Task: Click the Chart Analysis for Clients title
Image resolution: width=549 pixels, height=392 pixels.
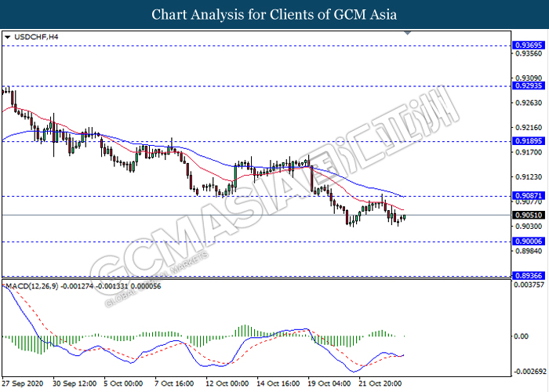Action: coord(274,14)
